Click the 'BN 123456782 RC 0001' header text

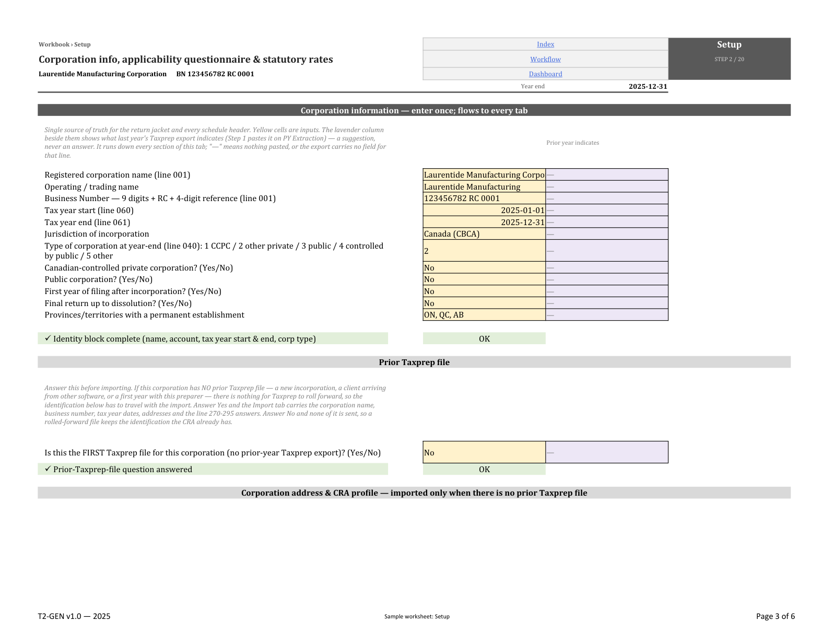tap(215, 74)
